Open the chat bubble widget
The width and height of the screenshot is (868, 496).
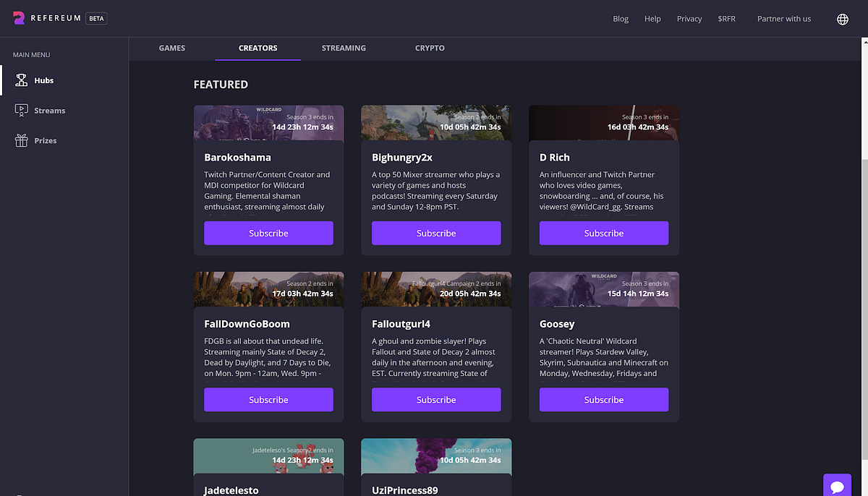[837, 486]
